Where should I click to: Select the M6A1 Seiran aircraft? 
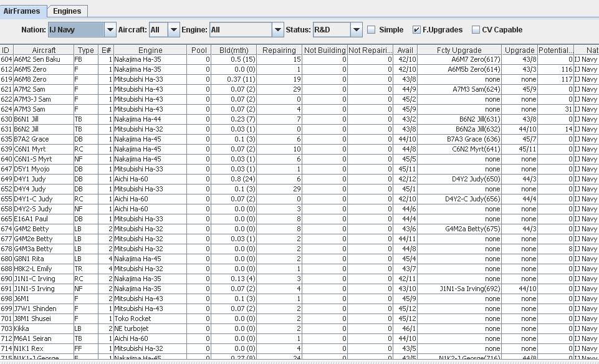tap(44, 338)
